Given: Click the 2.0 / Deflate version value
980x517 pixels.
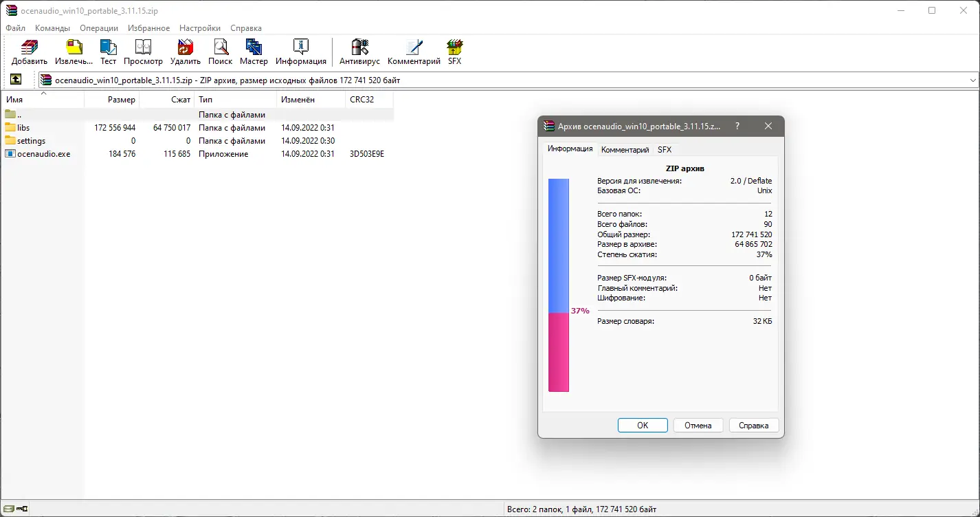Looking at the screenshot, I should [751, 181].
